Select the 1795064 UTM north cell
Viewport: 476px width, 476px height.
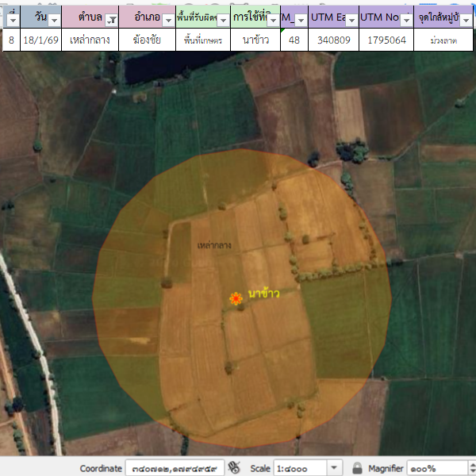[386, 40]
